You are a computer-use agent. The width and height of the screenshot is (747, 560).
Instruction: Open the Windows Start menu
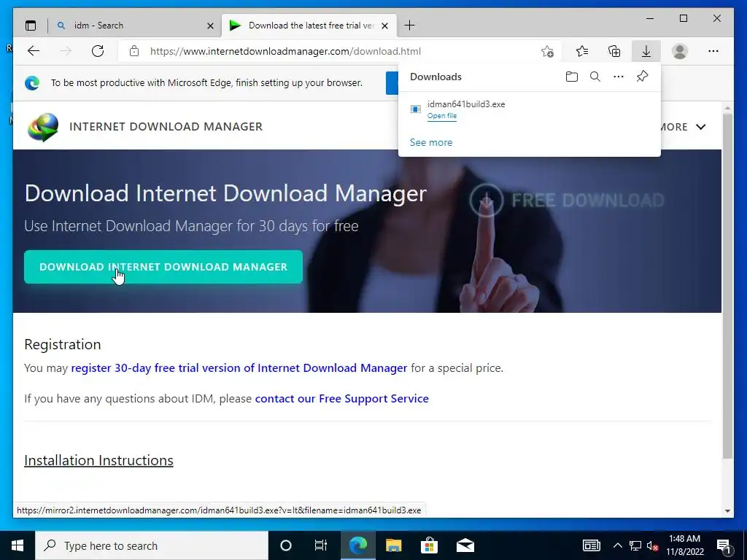point(18,545)
